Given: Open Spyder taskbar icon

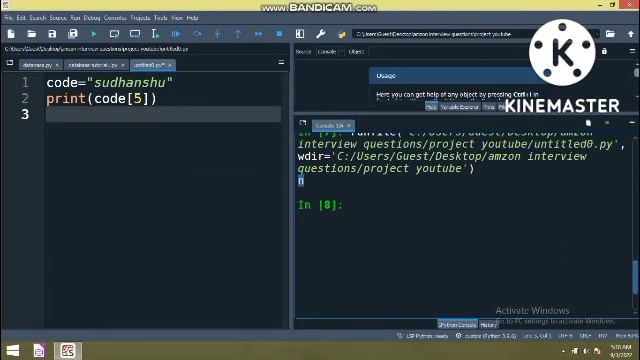Looking at the screenshot, I should 68,350.
